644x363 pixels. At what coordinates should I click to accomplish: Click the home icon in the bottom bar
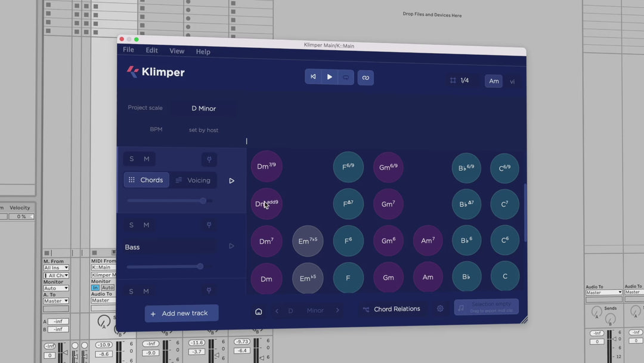click(x=259, y=311)
